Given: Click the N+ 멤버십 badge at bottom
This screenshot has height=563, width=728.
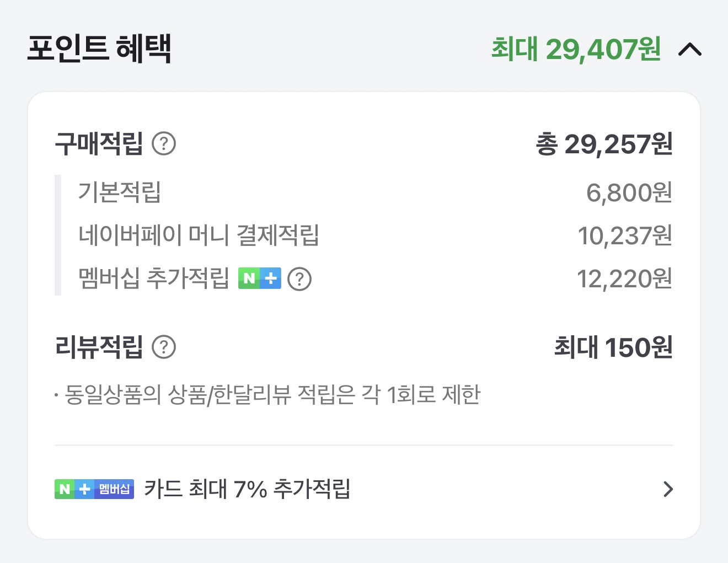Looking at the screenshot, I should pos(94,489).
